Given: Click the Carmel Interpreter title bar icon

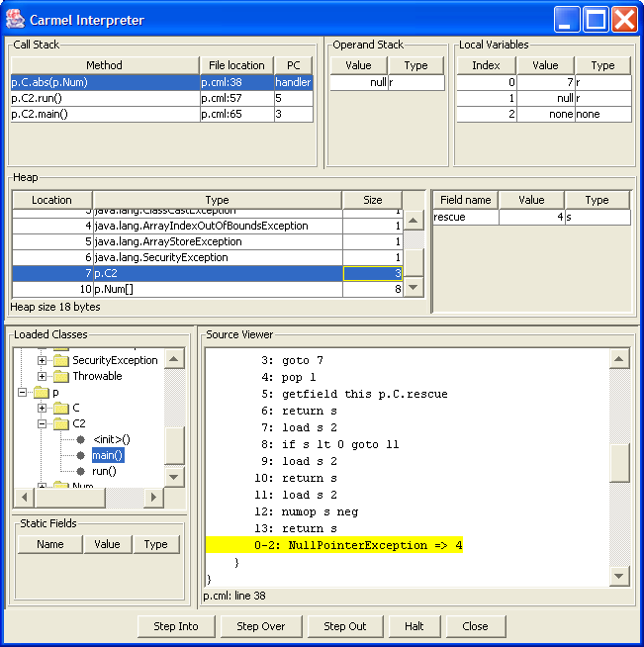Looking at the screenshot, I should tap(17, 20).
